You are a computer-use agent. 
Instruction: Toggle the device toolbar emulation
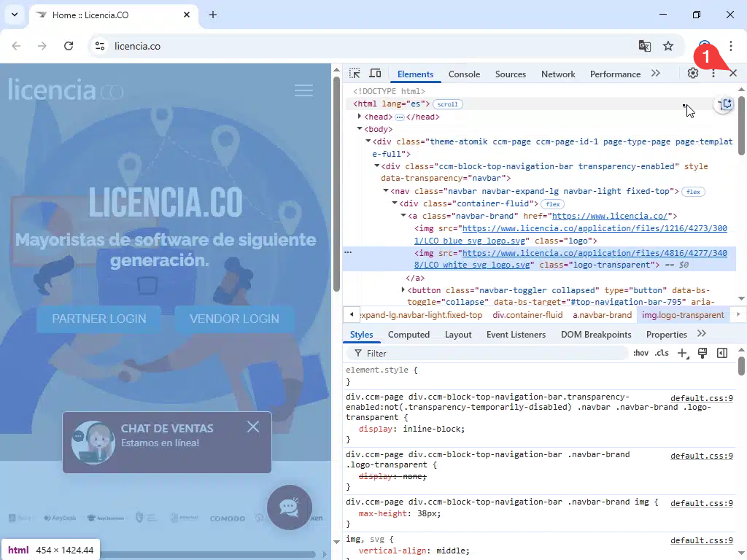coord(375,74)
